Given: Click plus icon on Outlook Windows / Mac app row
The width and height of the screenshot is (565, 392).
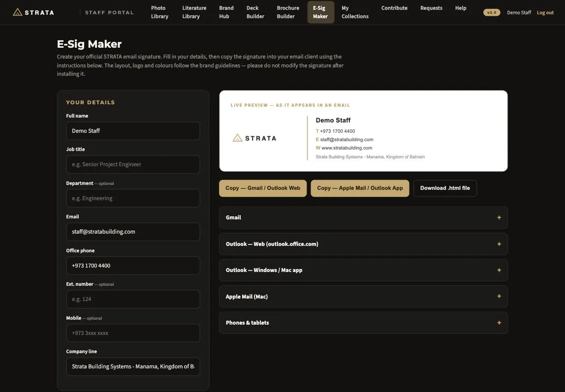Looking at the screenshot, I should [499, 270].
